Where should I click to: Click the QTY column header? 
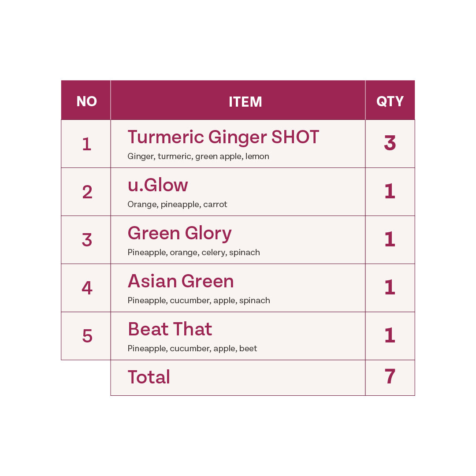390,101
